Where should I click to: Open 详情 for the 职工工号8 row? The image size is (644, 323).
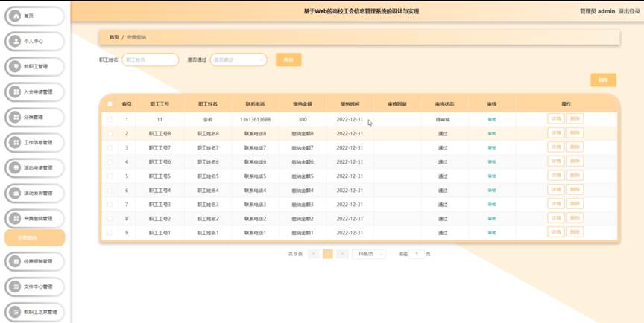click(556, 133)
